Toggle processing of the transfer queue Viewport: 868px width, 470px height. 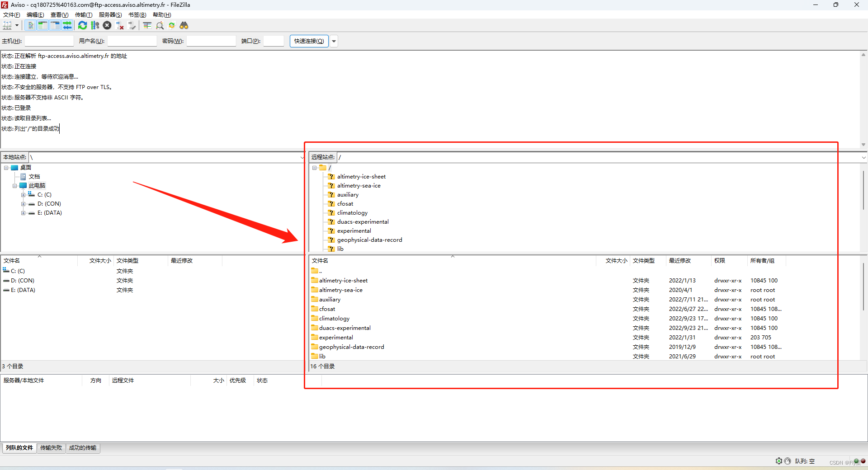95,25
